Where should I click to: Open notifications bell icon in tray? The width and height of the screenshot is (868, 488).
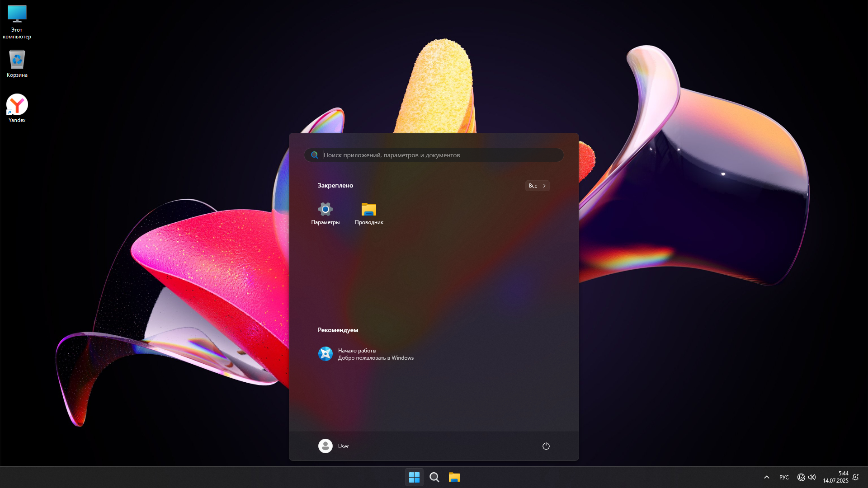tap(855, 477)
